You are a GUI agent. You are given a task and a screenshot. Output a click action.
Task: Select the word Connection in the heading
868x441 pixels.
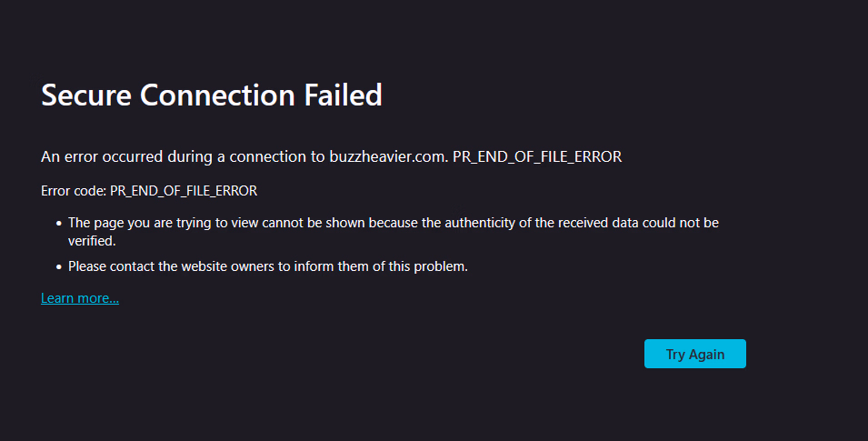(x=217, y=95)
